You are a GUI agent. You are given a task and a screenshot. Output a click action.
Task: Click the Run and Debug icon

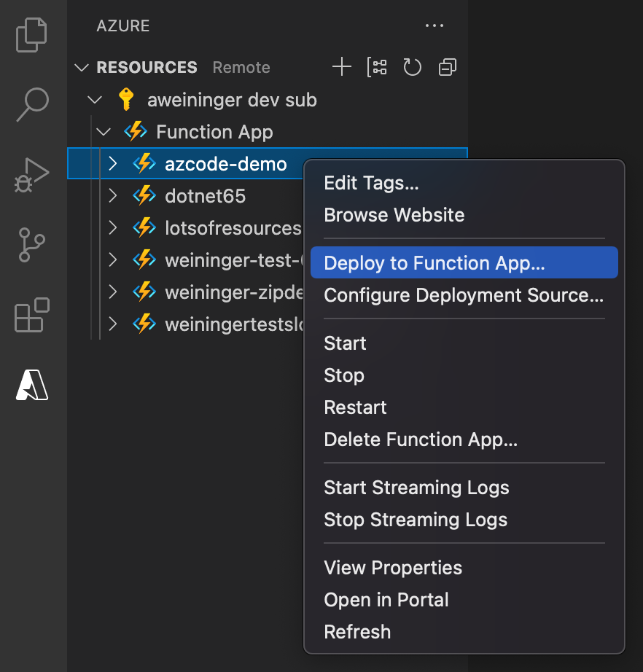(x=32, y=173)
